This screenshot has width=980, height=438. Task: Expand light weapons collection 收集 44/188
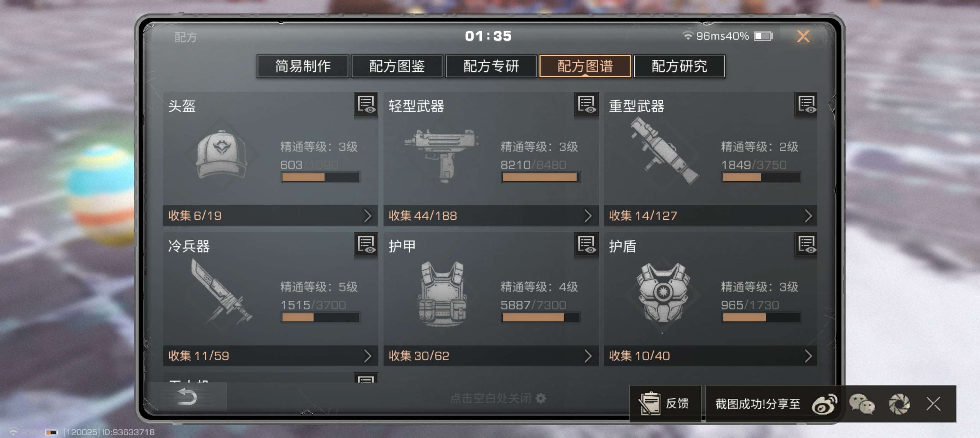491,215
